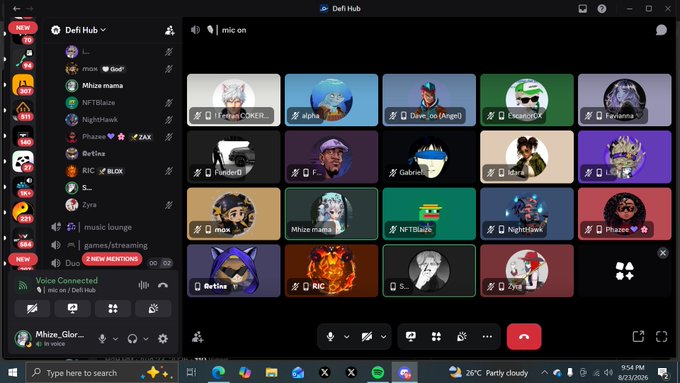
Task: Disconnect with the red hang-up button
Action: tap(524, 337)
